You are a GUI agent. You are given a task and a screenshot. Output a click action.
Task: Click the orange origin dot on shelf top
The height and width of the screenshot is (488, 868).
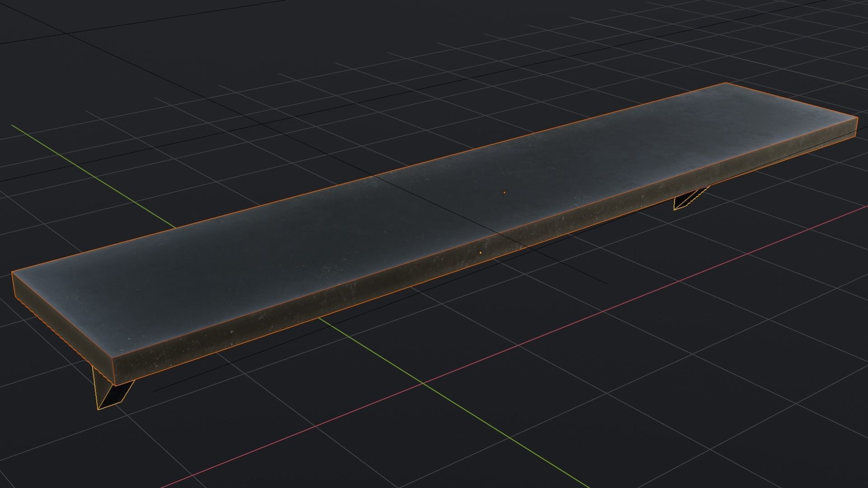tap(505, 192)
